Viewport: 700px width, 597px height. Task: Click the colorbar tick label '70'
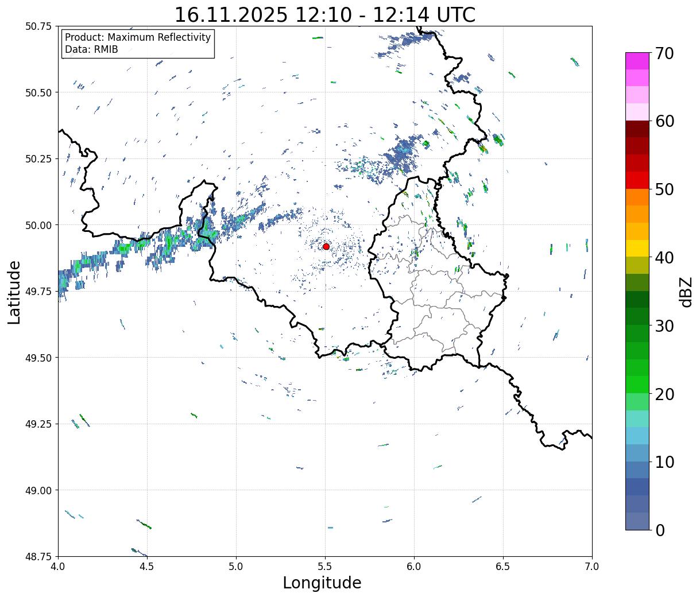click(665, 53)
